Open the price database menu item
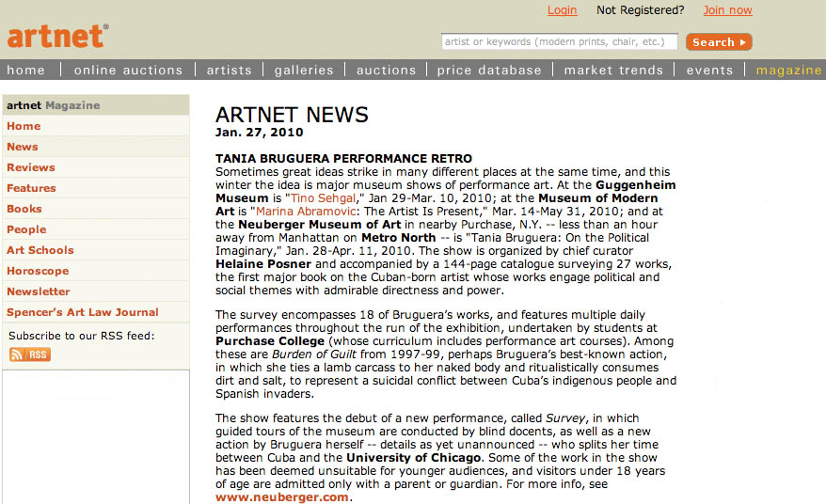826x504 pixels. coord(489,71)
